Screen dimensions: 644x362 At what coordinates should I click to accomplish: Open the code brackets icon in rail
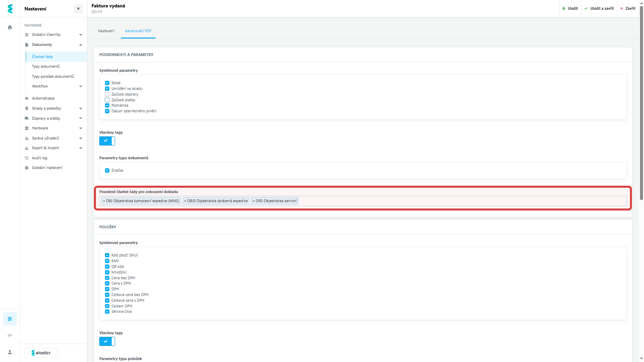tap(10, 335)
